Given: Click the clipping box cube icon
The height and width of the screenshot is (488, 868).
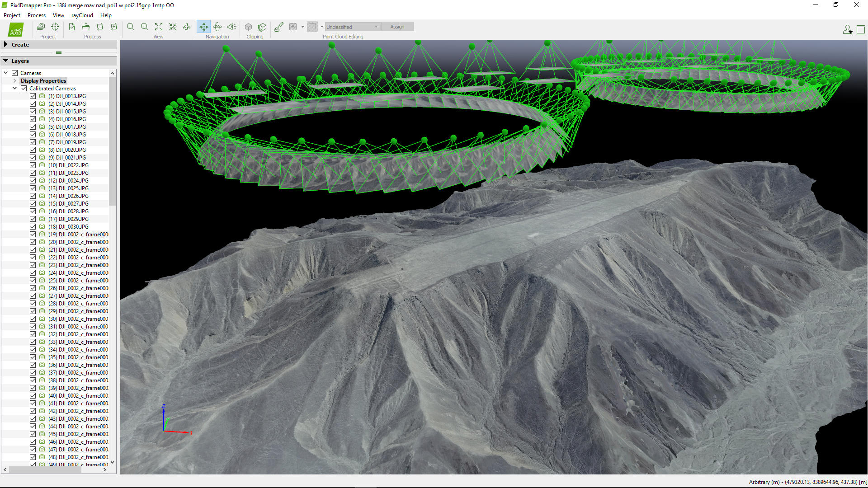Looking at the screenshot, I should point(248,27).
